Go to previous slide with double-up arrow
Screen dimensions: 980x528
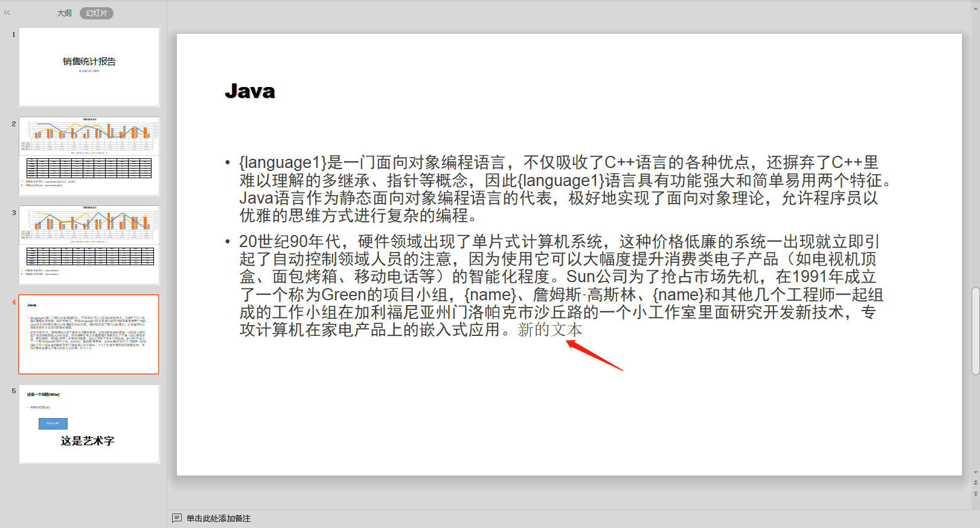976,483
